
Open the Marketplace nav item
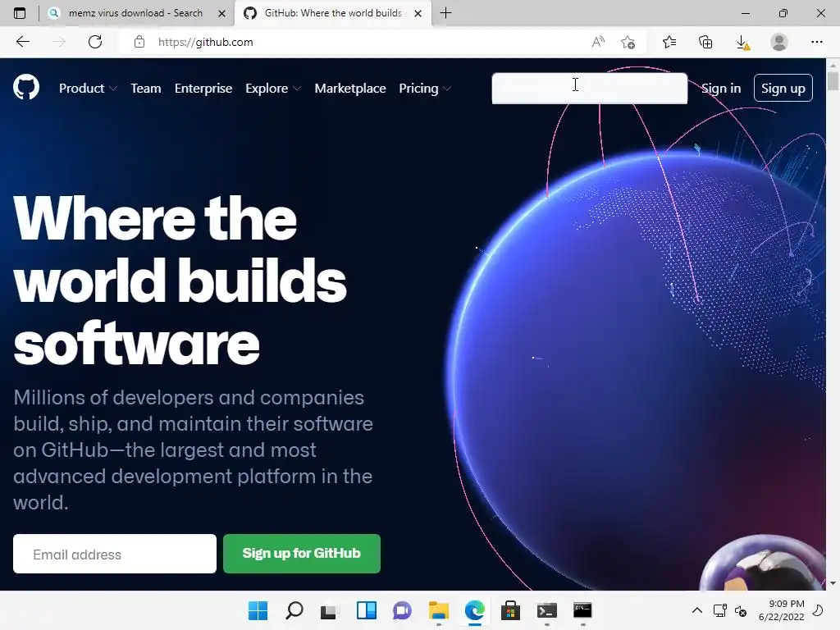pyautogui.click(x=349, y=89)
